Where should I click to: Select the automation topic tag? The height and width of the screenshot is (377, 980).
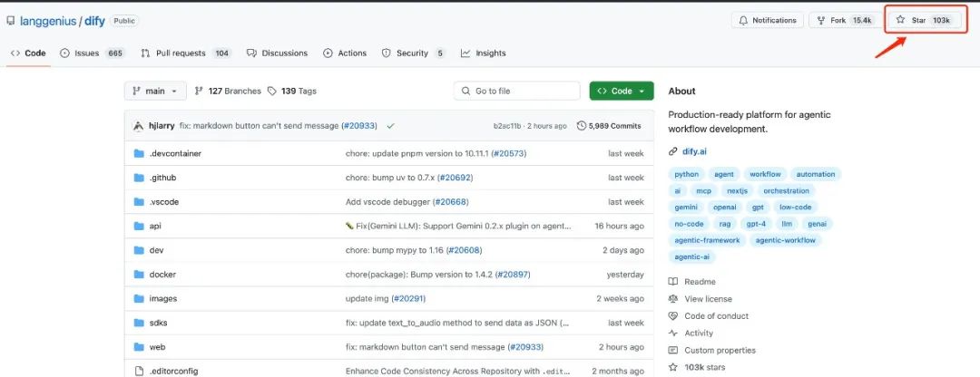click(816, 175)
